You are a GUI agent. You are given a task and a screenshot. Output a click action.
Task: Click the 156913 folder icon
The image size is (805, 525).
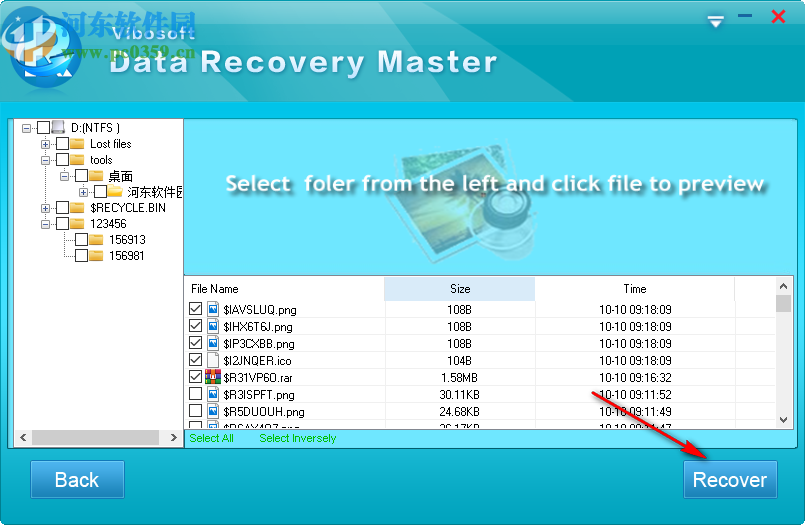click(96, 239)
